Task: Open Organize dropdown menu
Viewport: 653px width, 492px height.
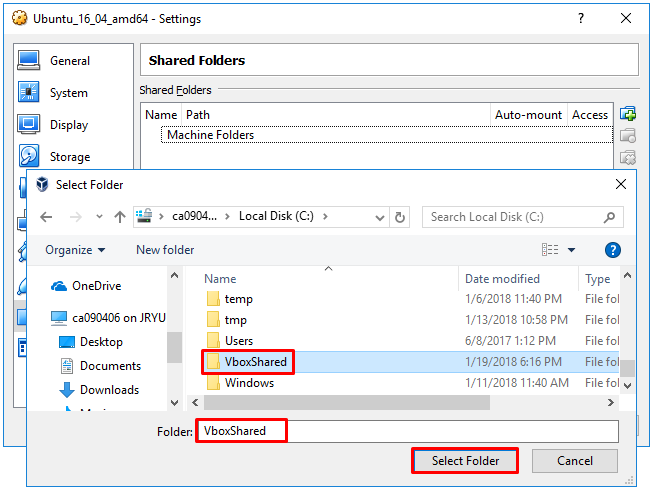Action: click(75, 250)
